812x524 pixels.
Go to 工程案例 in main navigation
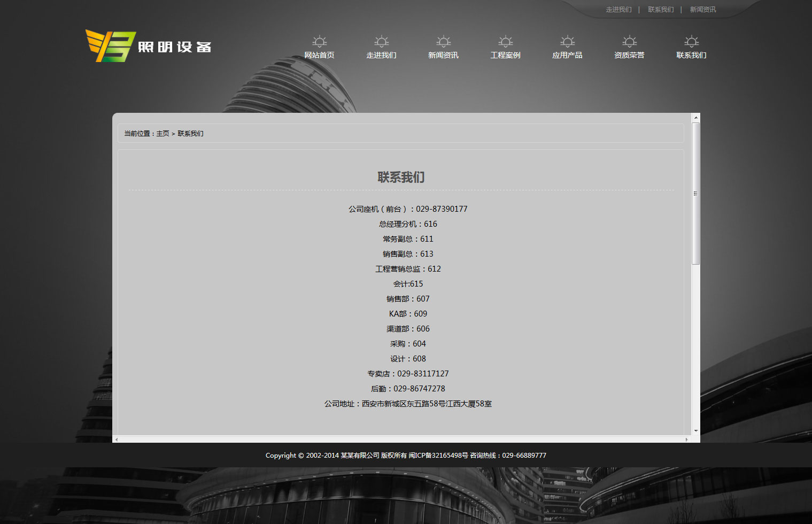click(x=505, y=55)
